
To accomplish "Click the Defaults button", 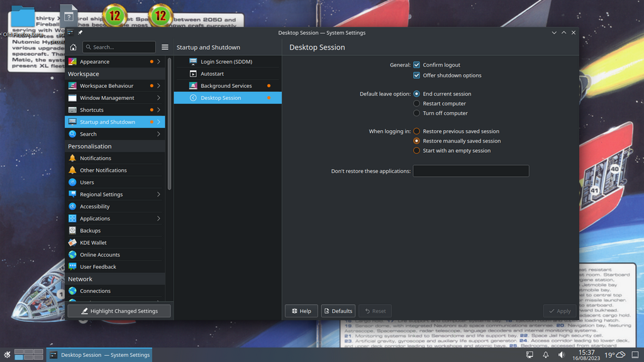I will (x=338, y=311).
